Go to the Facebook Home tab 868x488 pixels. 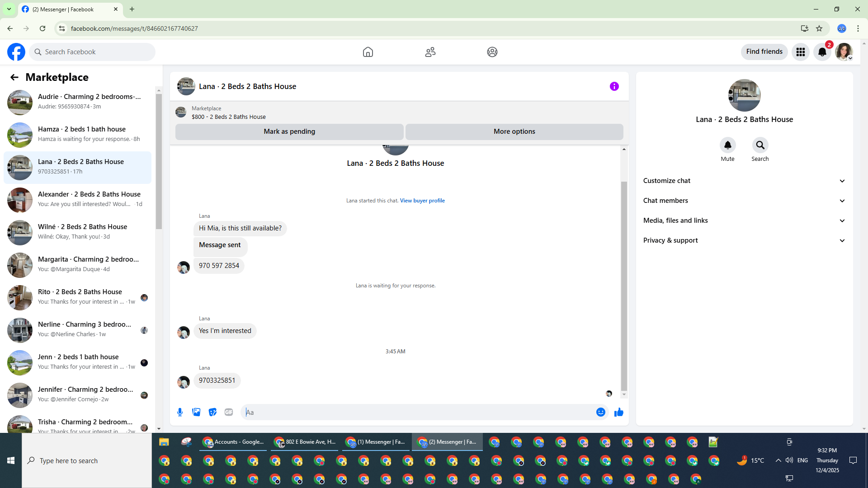point(368,52)
